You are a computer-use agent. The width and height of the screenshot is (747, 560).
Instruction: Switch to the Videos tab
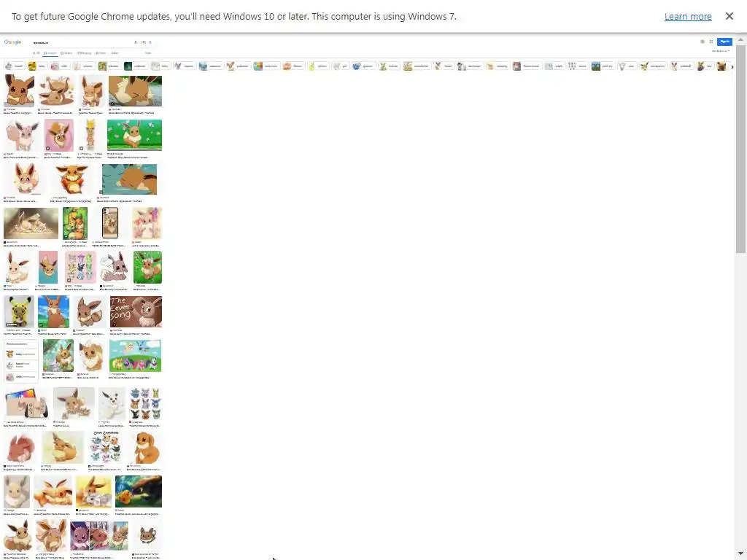pos(66,52)
